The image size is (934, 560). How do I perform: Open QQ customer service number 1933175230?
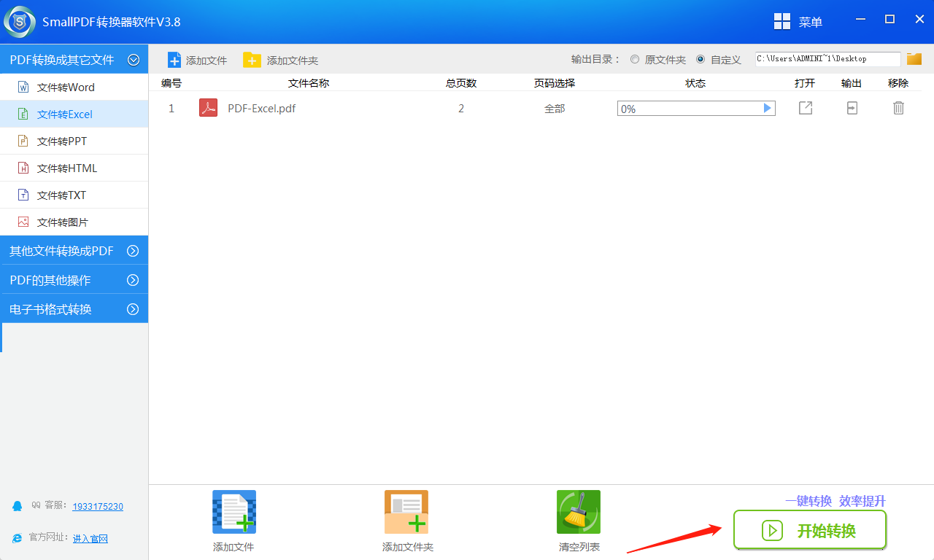click(98, 507)
